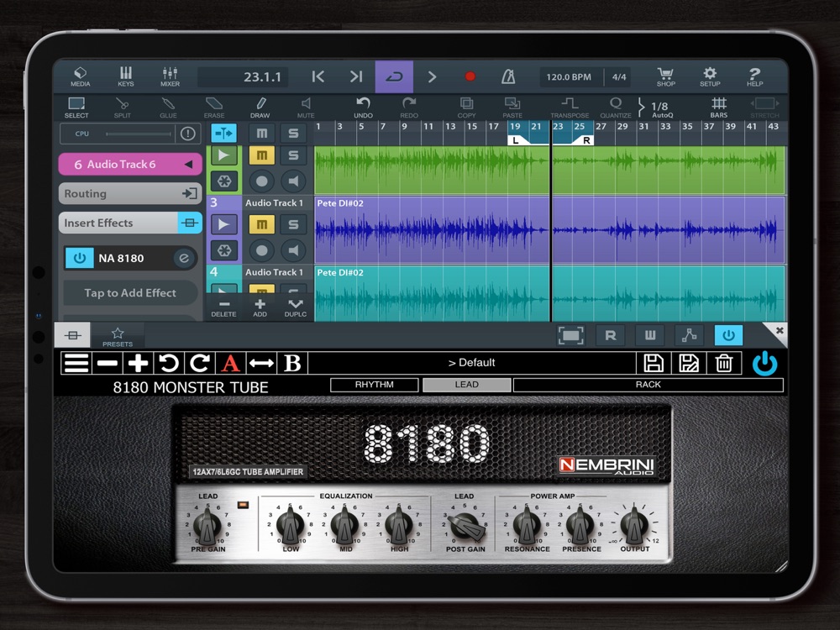Image resolution: width=840 pixels, height=630 pixels.
Task: Open the Default preset dropdown
Action: [x=471, y=363]
